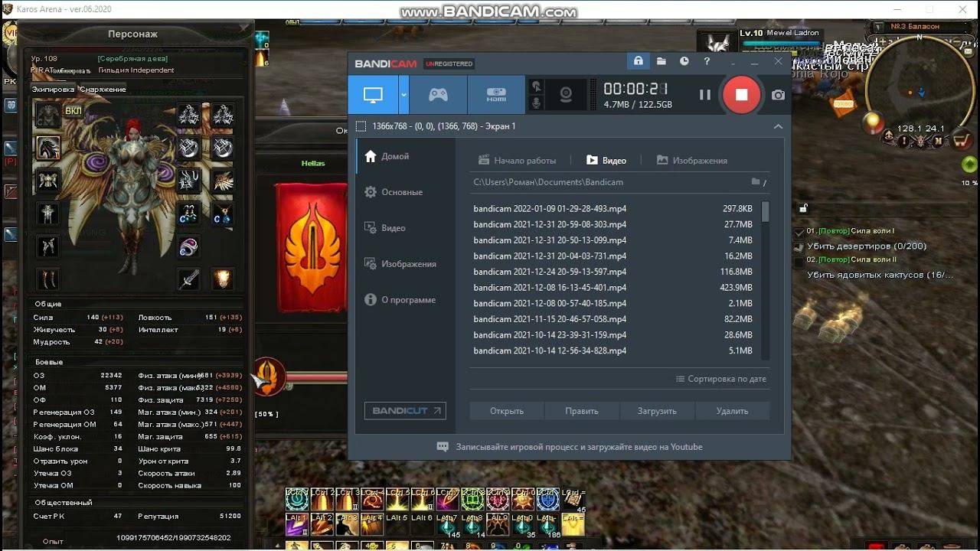Select bandicam 2021-10-14 23-39-31-159.mp4
980x551 pixels.
pyautogui.click(x=613, y=335)
